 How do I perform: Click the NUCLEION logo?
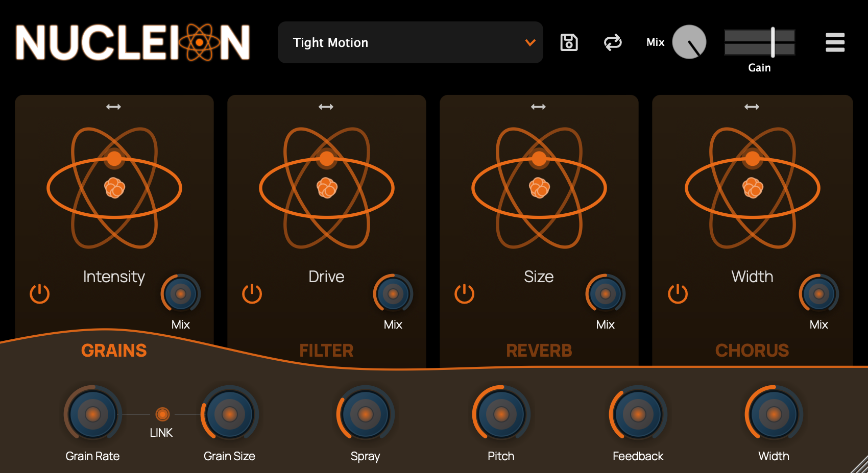point(133,43)
